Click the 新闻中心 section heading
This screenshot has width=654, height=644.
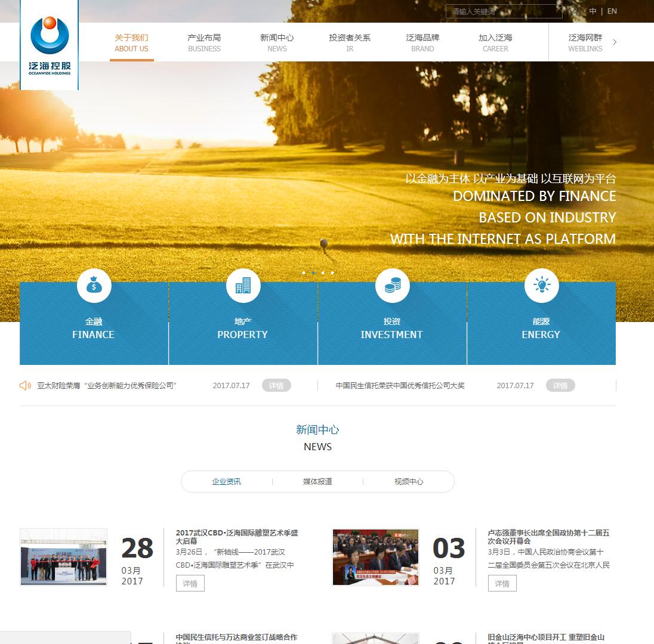[x=317, y=430]
